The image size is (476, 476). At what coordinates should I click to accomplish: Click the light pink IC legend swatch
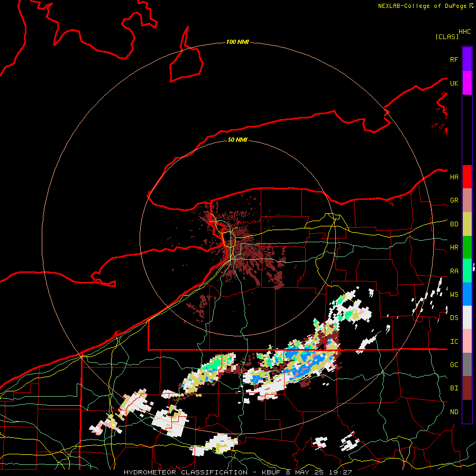467,341
